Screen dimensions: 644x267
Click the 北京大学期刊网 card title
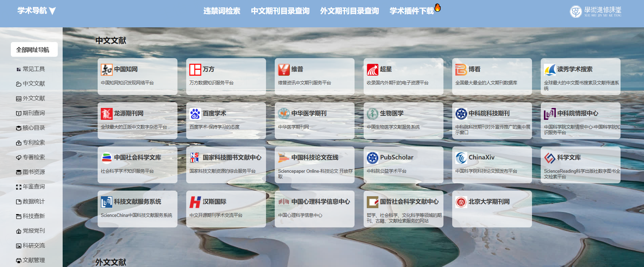[x=489, y=202]
